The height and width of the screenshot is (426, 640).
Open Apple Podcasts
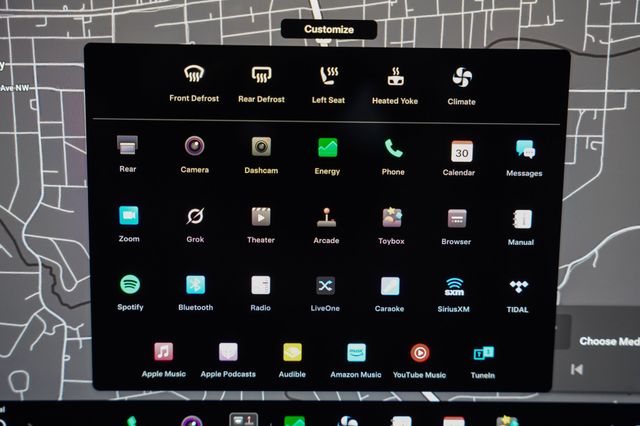pyautogui.click(x=228, y=352)
